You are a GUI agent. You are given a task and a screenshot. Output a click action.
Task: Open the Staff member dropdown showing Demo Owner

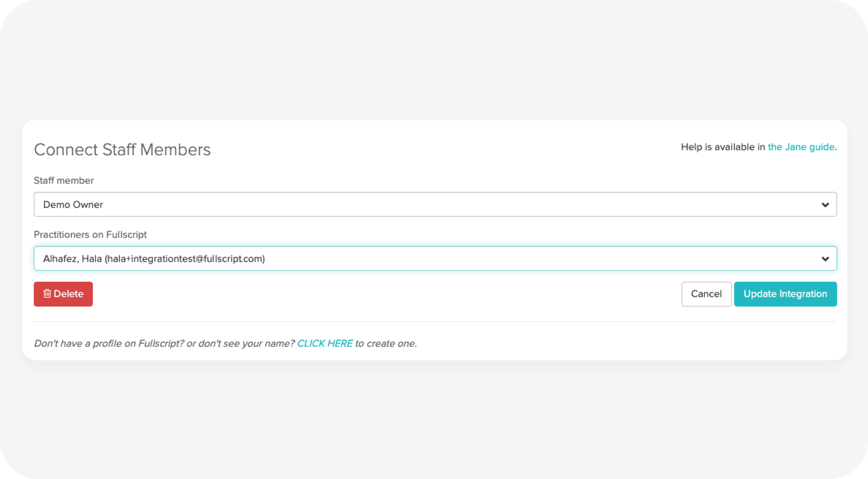point(435,204)
